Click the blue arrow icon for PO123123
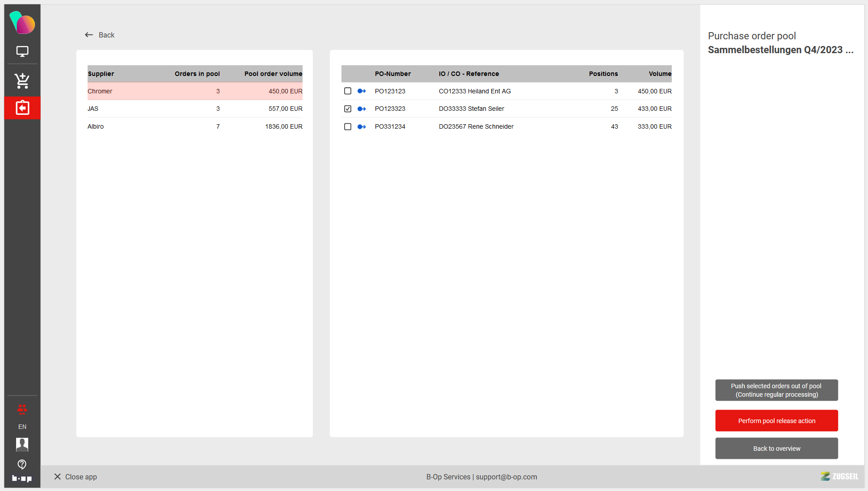 tap(362, 91)
